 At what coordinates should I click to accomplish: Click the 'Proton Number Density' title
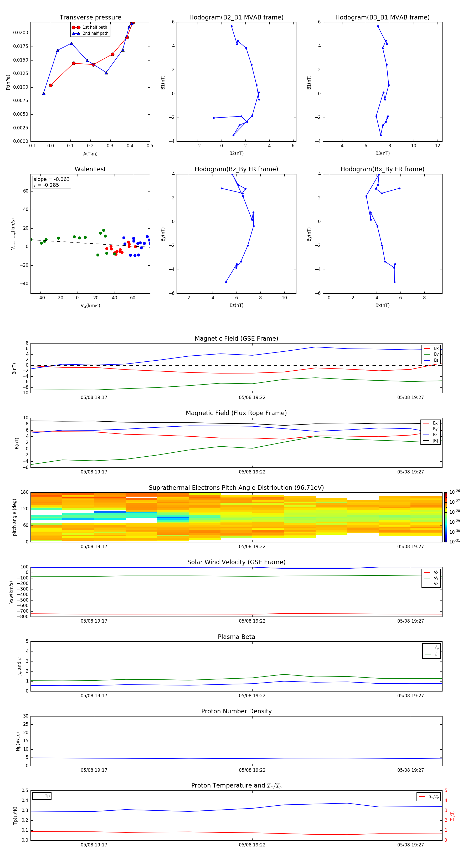coord(236,711)
